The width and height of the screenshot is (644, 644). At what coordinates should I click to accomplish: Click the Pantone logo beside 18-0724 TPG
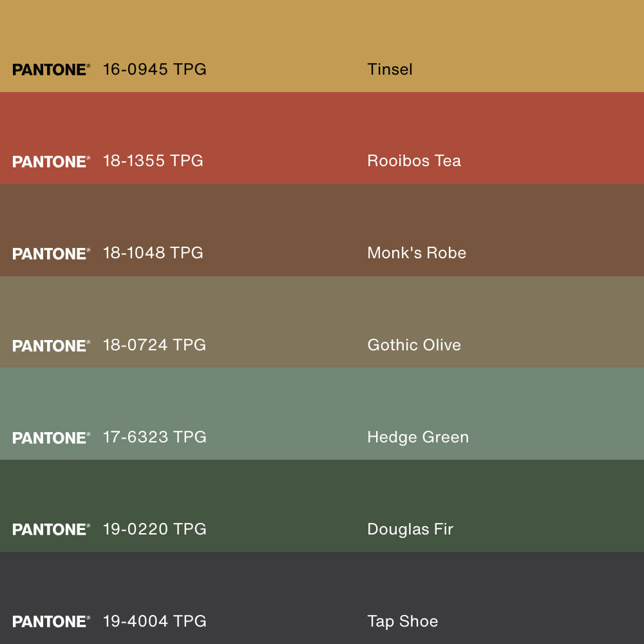(51, 345)
